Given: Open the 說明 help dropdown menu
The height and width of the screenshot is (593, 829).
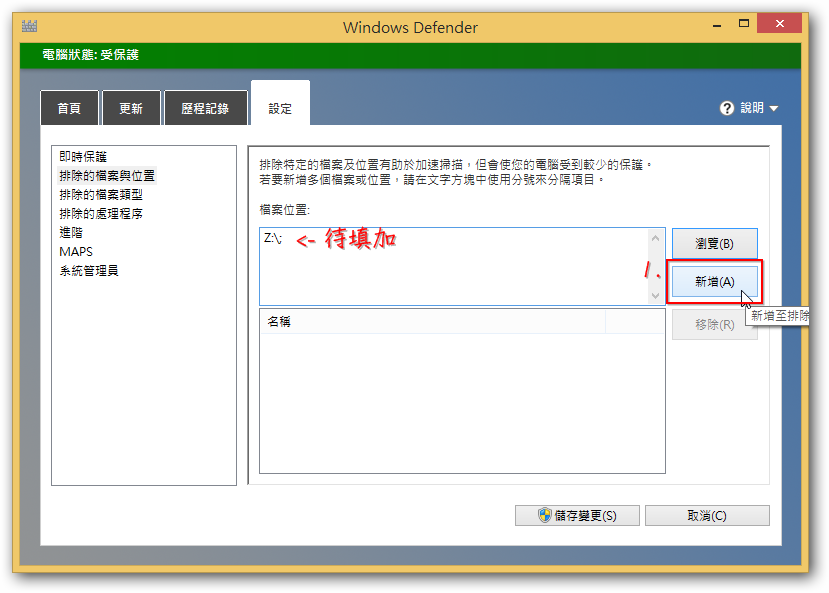Looking at the screenshot, I should 749,108.
